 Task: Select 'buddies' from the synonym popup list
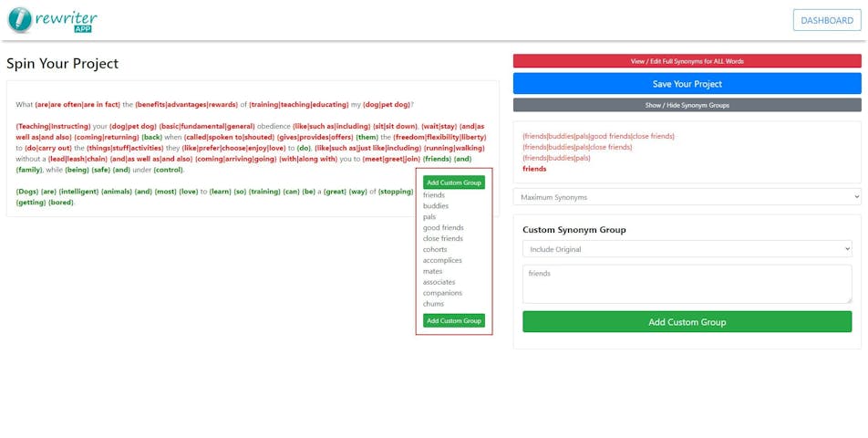(x=436, y=206)
